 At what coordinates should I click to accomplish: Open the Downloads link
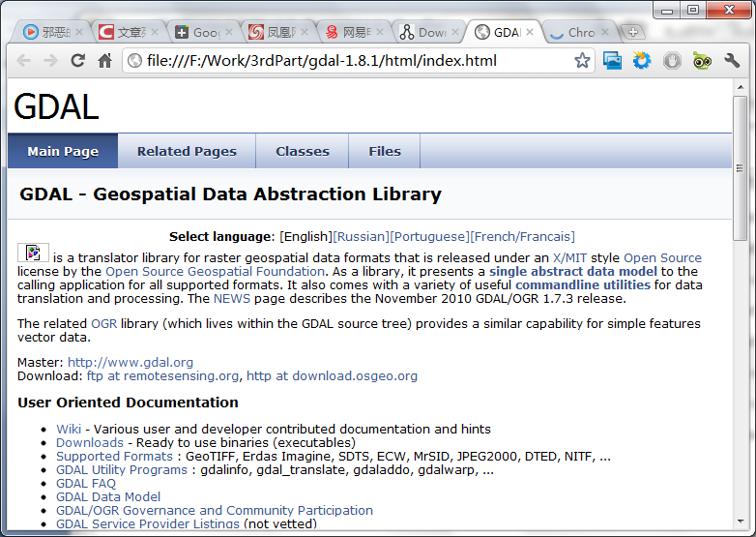click(x=90, y=442)
